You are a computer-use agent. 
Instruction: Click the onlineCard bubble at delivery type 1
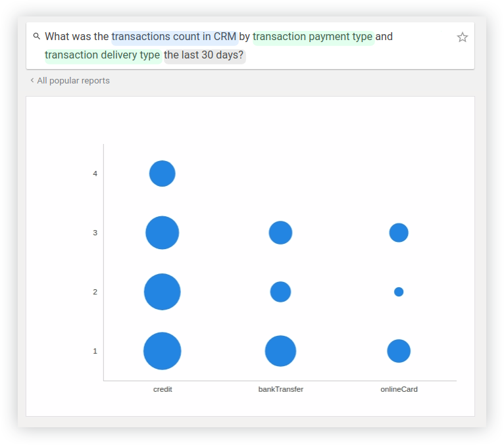coord(399,351)
